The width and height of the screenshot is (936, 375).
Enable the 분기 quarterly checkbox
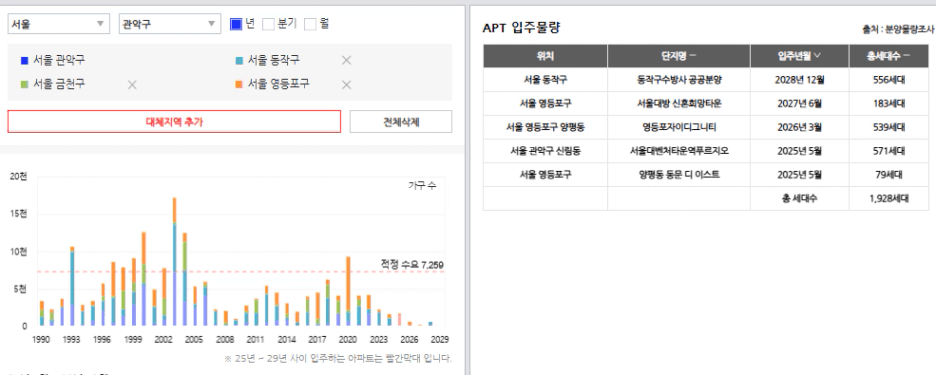(269, 24)
